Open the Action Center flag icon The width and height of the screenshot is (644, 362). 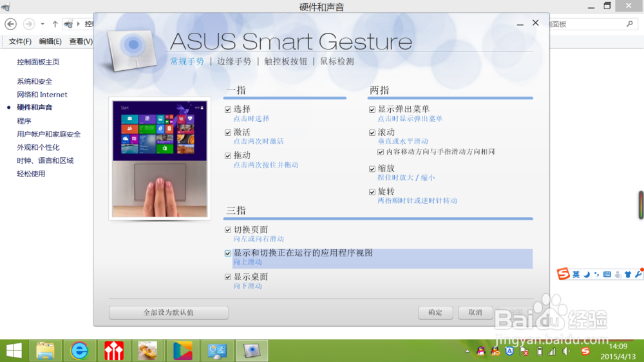pyautogui.click(x=524, y=351)
